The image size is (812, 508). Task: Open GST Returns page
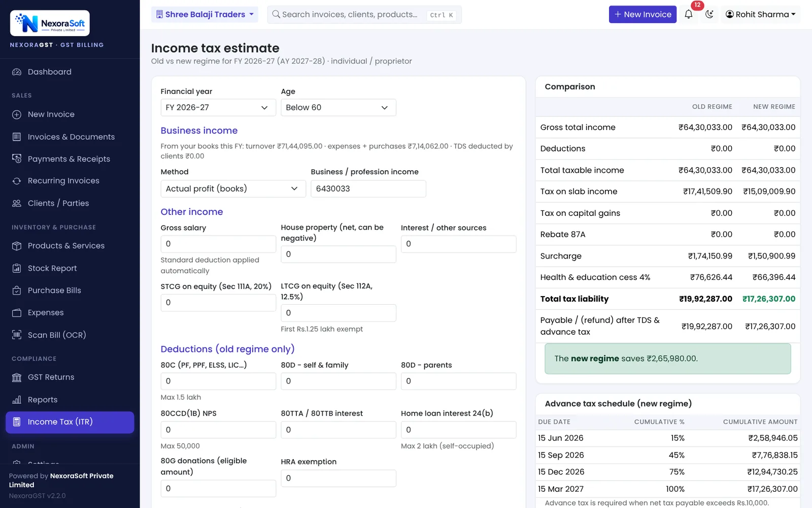(x=70, y=377)
